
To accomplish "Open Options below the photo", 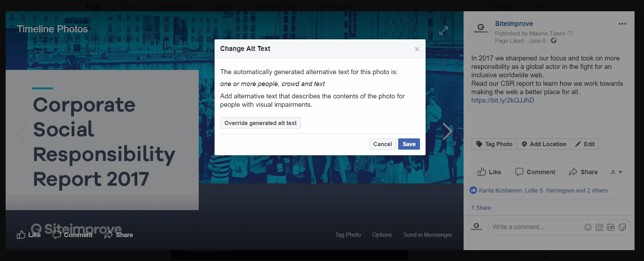I will point(382,235).
